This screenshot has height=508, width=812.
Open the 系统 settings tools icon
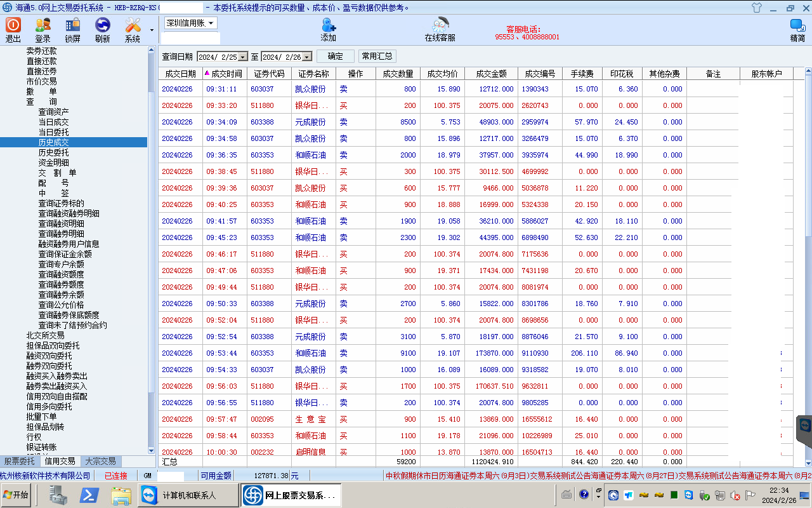point(133,25)
